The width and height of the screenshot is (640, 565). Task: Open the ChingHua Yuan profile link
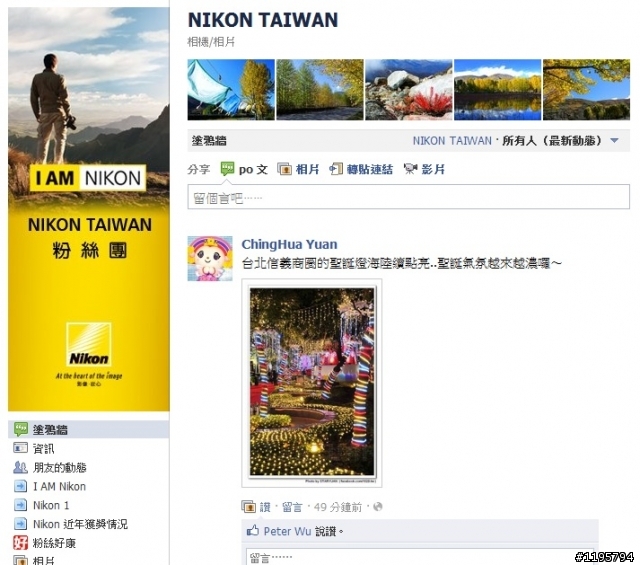(289, 244)
